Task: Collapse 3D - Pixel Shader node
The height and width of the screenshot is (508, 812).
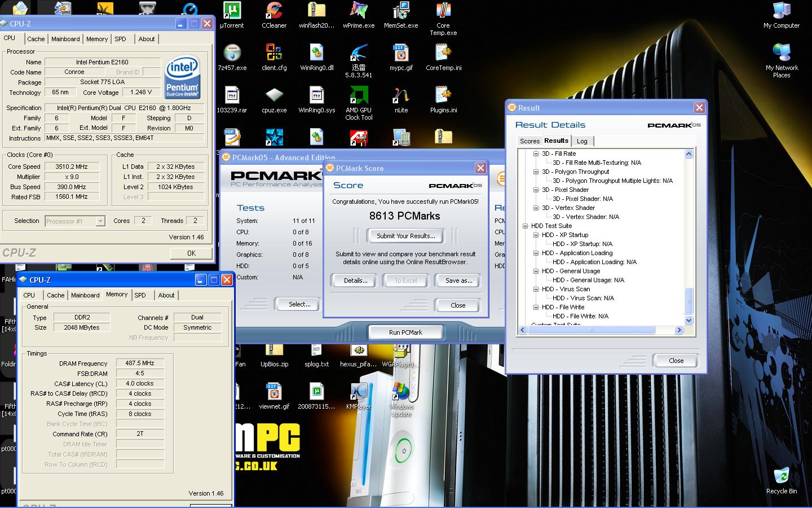Action: pyautogui.click(x=536, y=190)
